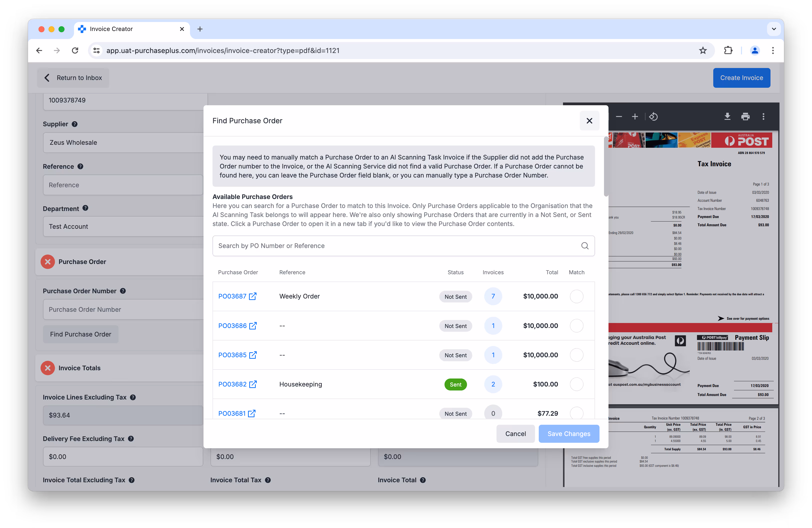Select the match radio for PO03682 Housekeeping
The image size is (812, 528).
pos(576,384)
